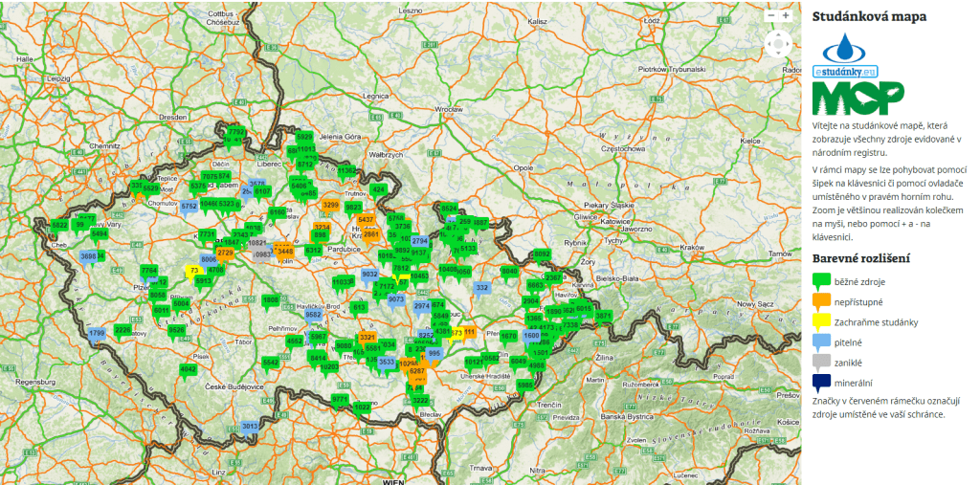Open green spring marker 4042

[x=189, y=369]
